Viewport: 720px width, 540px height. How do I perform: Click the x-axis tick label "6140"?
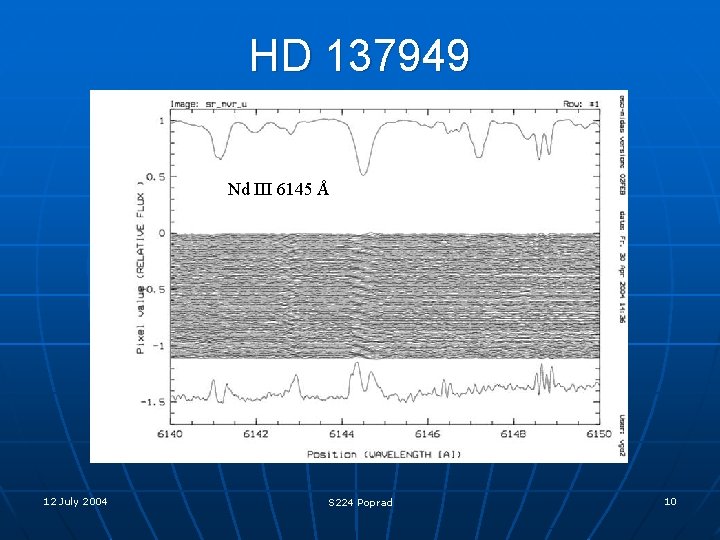[170, 434]
